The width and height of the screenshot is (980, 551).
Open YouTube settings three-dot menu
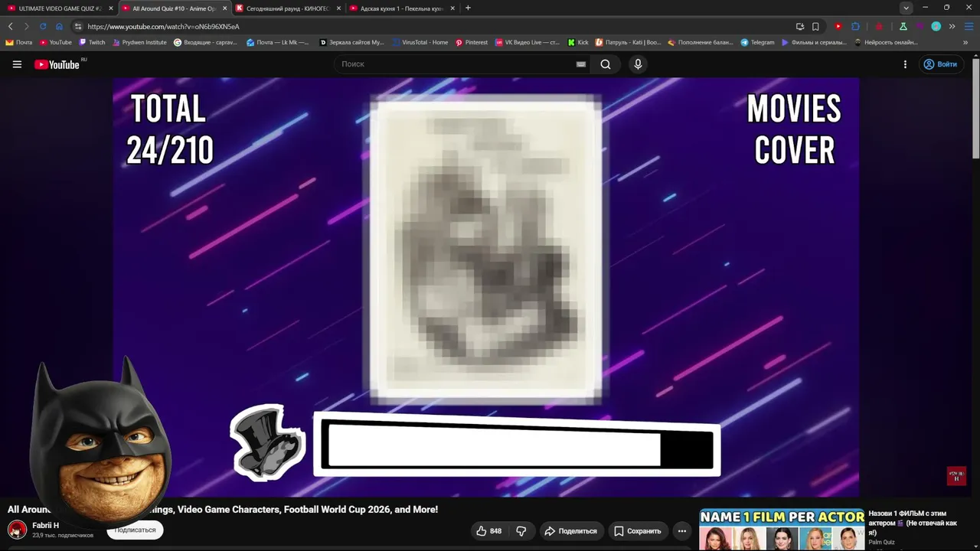[x=905, y=64]
